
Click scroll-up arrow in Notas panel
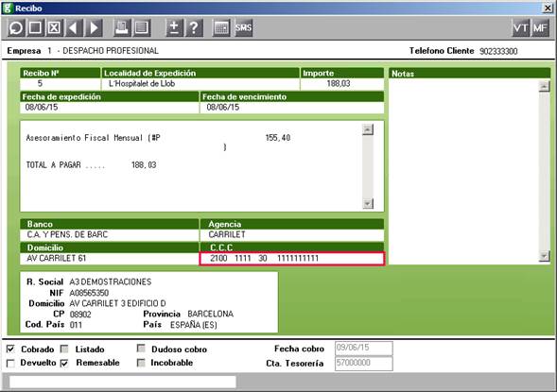coord(544,86)
